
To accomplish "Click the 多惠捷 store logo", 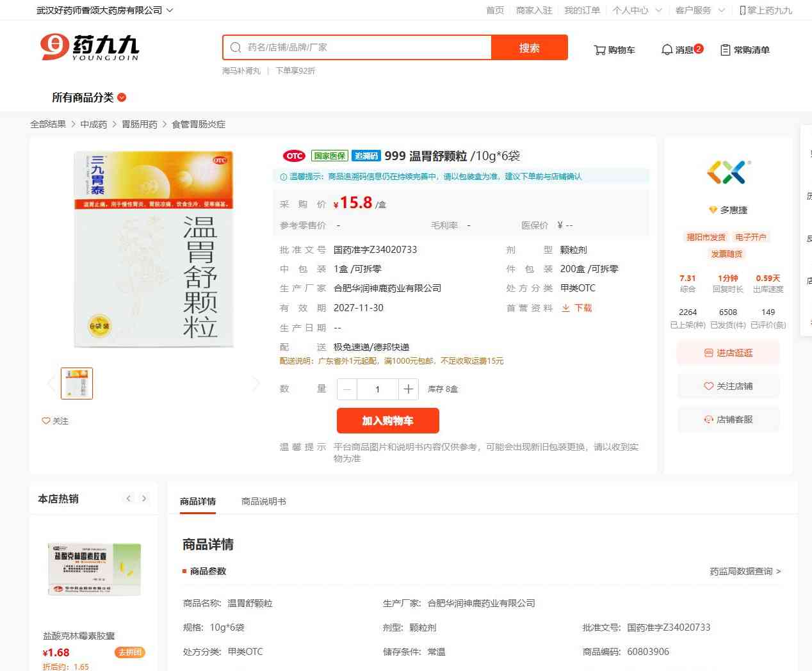I will pyautogui.click(x=728, y=172).
